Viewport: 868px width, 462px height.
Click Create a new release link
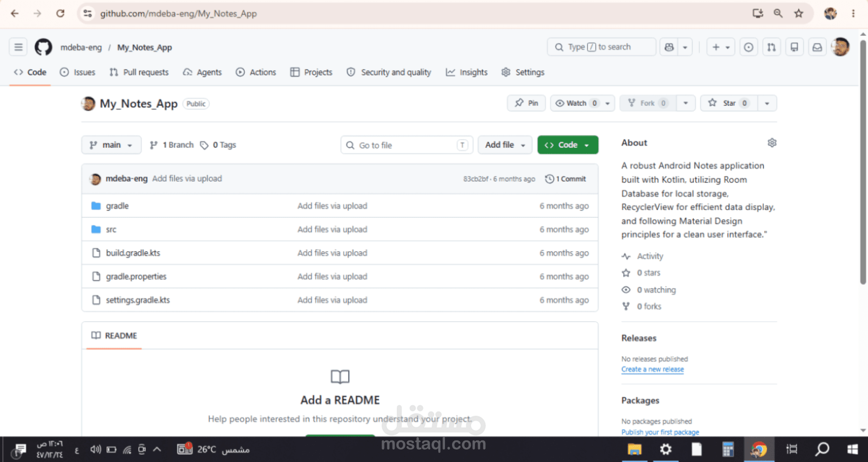tap(652, 369)
